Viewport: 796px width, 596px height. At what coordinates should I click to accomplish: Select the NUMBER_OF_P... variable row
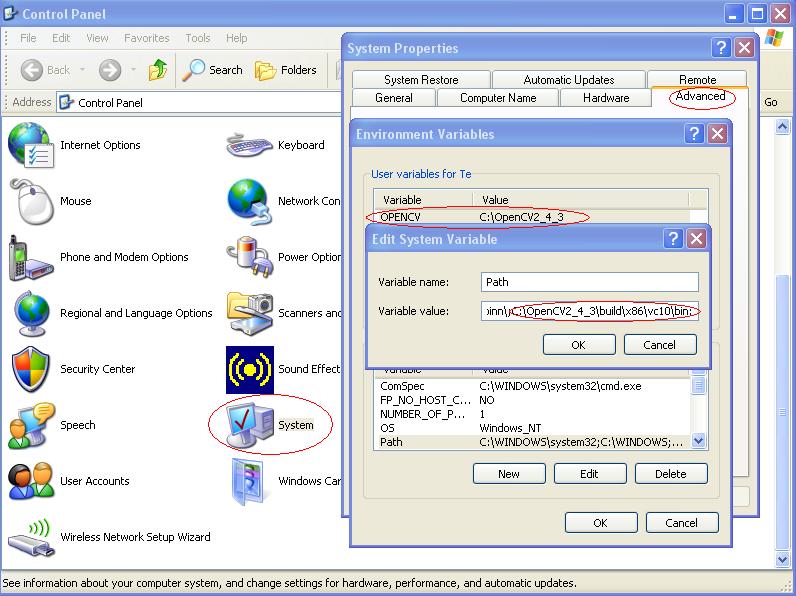532,414
